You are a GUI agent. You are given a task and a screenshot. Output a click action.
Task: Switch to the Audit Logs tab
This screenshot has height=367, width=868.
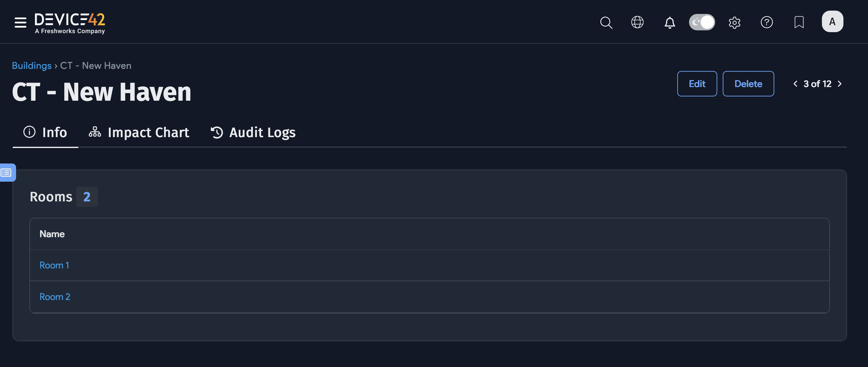[253, 133]
